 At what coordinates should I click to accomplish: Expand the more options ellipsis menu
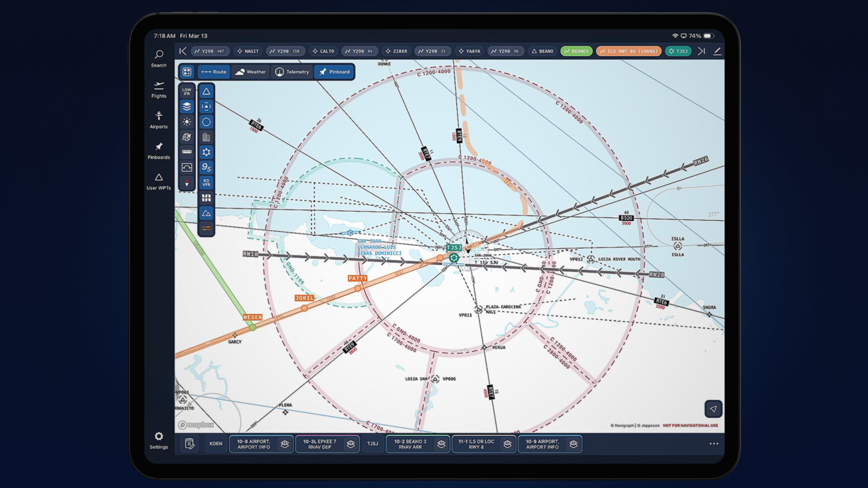(x=713, y=444)
